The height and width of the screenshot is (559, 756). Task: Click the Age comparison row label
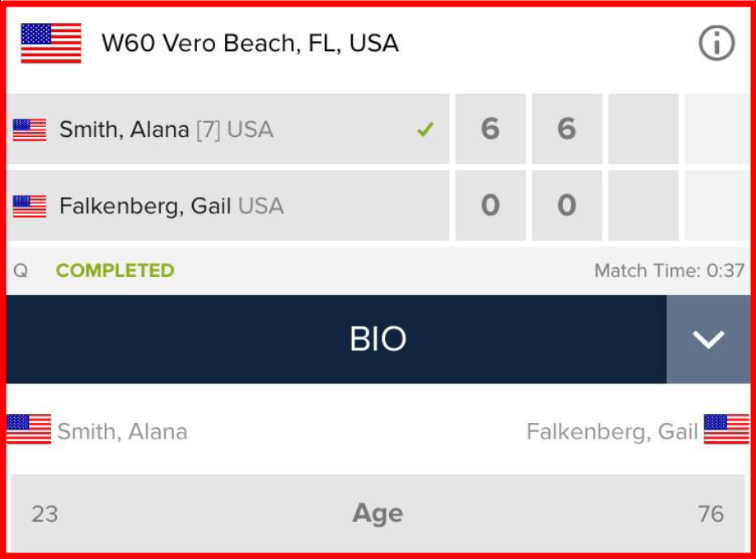click(x=378, y=514)
